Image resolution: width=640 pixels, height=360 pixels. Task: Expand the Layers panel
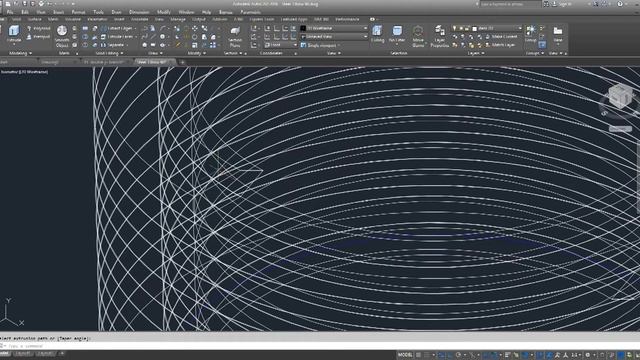click(476, 53)
